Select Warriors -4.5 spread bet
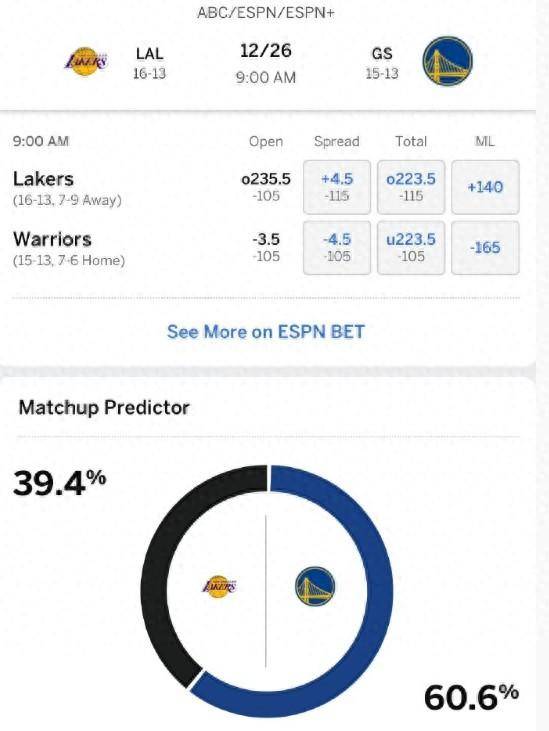Image resolution: width=549 pixels, height=731 pixels. tap(337, 247)
